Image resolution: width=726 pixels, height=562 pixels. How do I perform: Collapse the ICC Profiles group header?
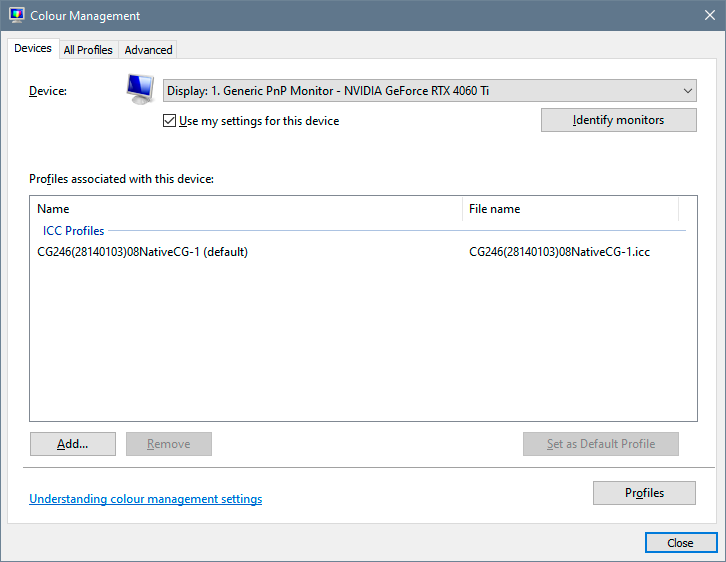pos(74,231)
